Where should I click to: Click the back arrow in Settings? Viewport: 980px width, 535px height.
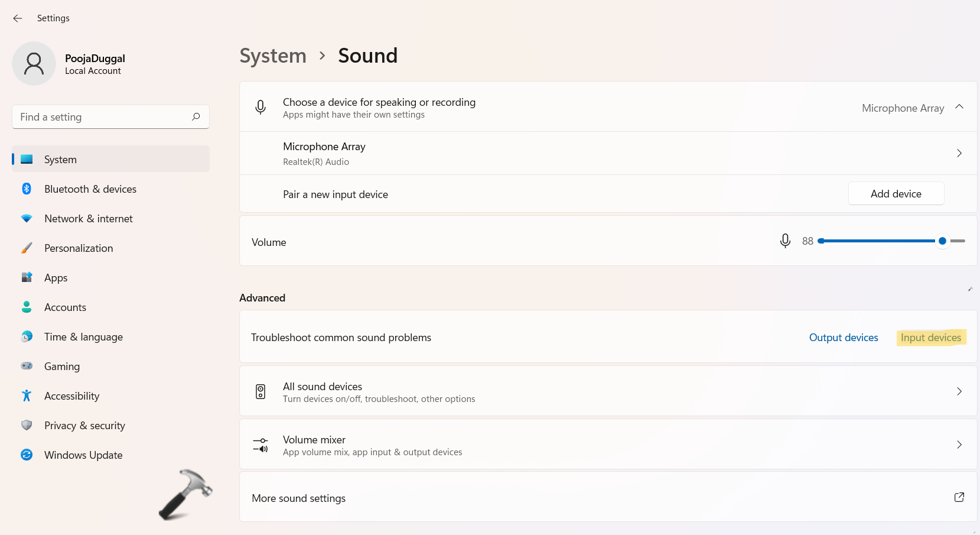click(18, 18)
